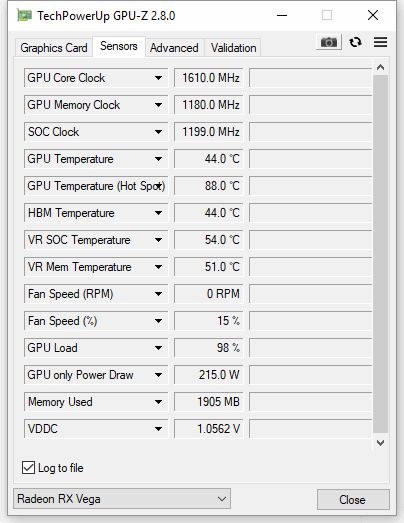The height and width of the screenshot is (523, 404).
Task: Click the 1.0562 V VDDC value
Action: tap(209, 429)
